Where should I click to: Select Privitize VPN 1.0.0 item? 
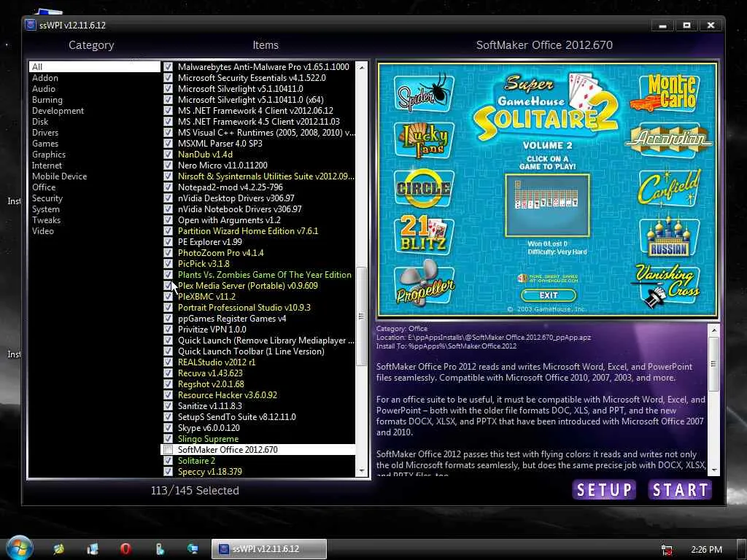(x=212, y=330)
